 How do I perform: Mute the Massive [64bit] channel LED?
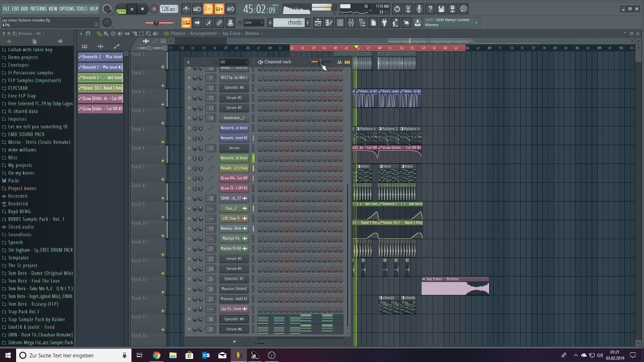(189, 289)
